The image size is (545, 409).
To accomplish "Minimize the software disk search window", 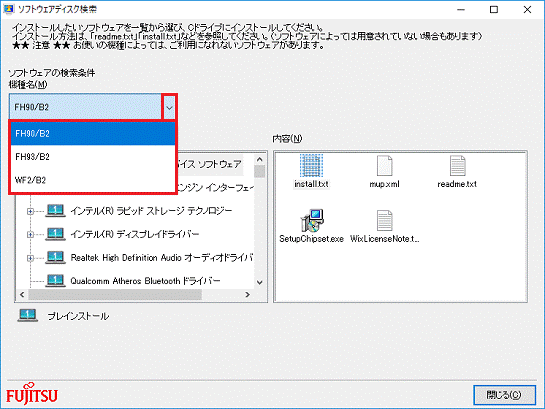I will click(x=461, y=9).
